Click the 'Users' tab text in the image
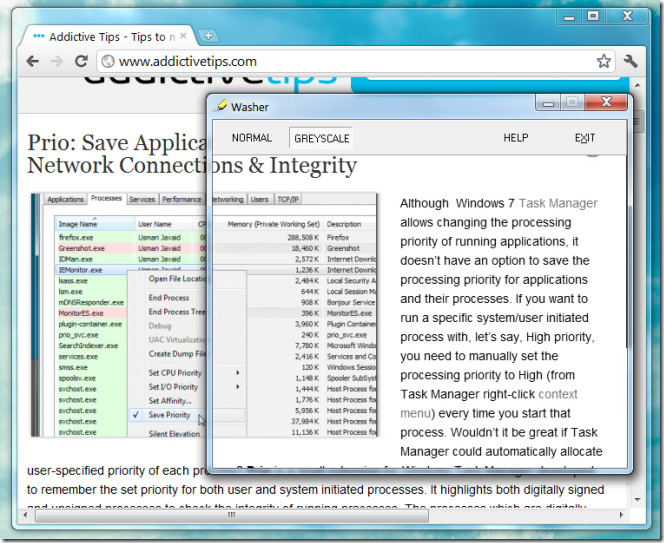Screen dimensions: 664x543 coord(259,199)
